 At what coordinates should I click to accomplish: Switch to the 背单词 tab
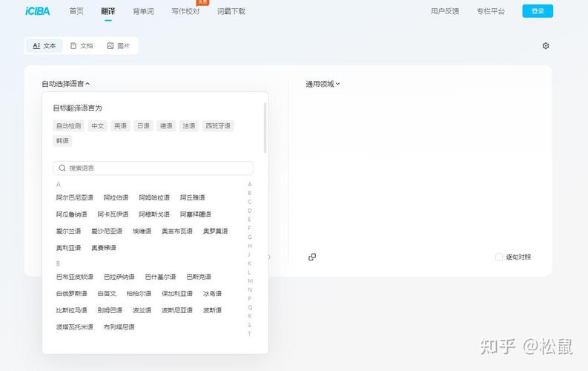click(x=144, y=11)
